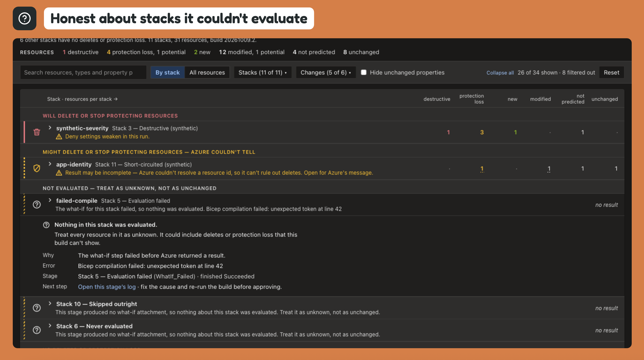
Task: Toggle Hide unchanged properties checkbox
Action: [x=364, y=72]
